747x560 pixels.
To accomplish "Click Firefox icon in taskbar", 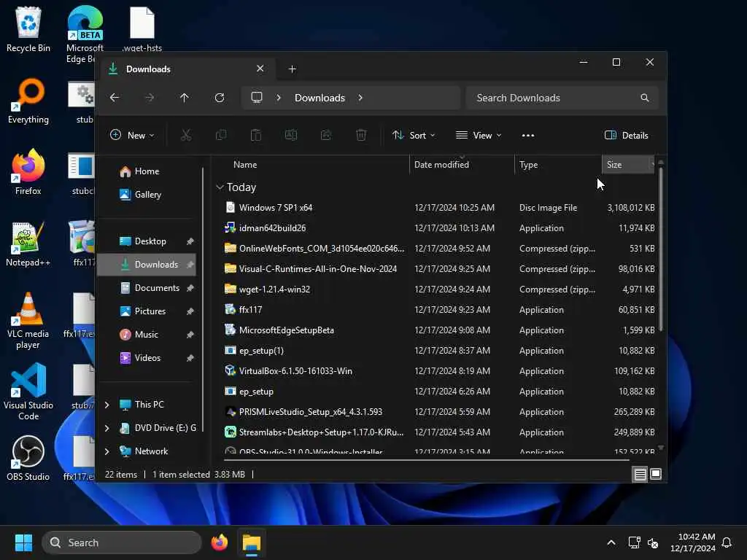I will tap(220, 542).
